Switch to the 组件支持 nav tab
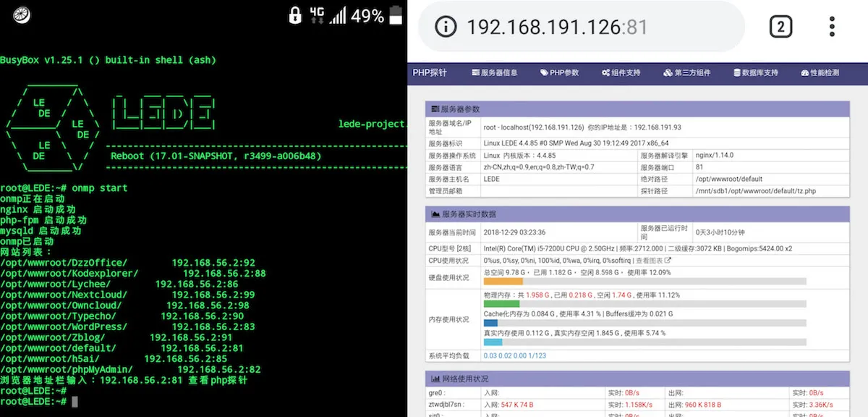Viewport: 868px width, 417px height. pos(621,73)
